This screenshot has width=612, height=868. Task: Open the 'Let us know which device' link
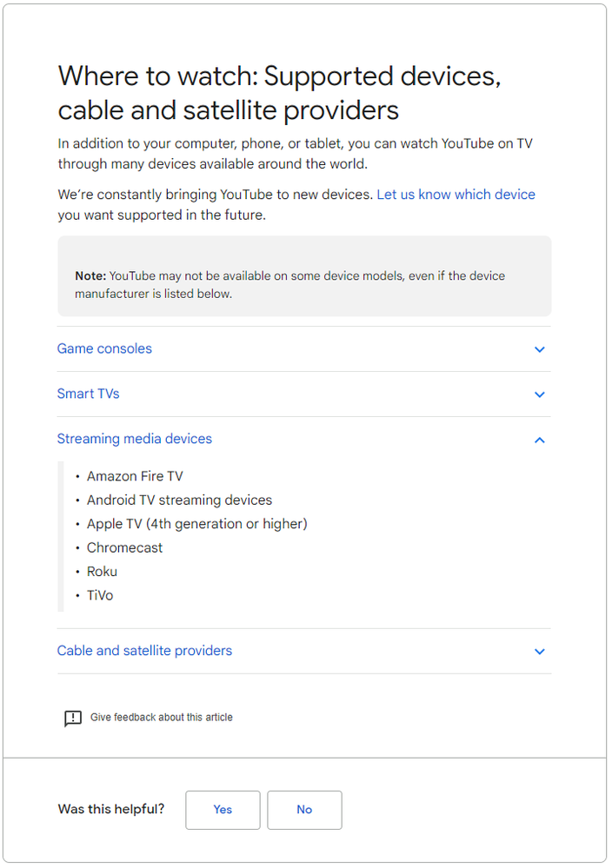pos(456,195)
